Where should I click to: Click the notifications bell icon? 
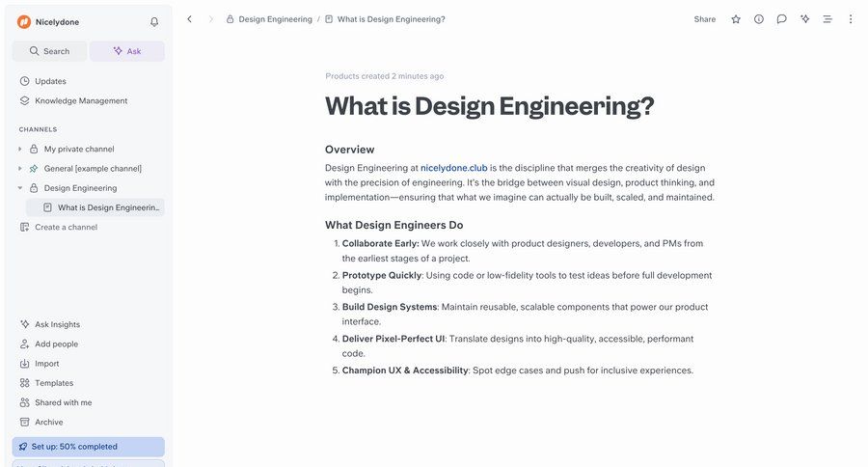[154, 21]
